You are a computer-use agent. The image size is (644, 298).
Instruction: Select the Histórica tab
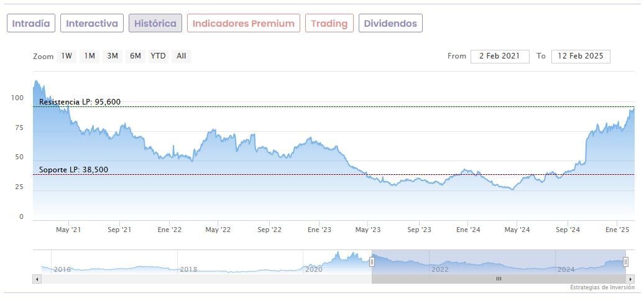[155, 24]
